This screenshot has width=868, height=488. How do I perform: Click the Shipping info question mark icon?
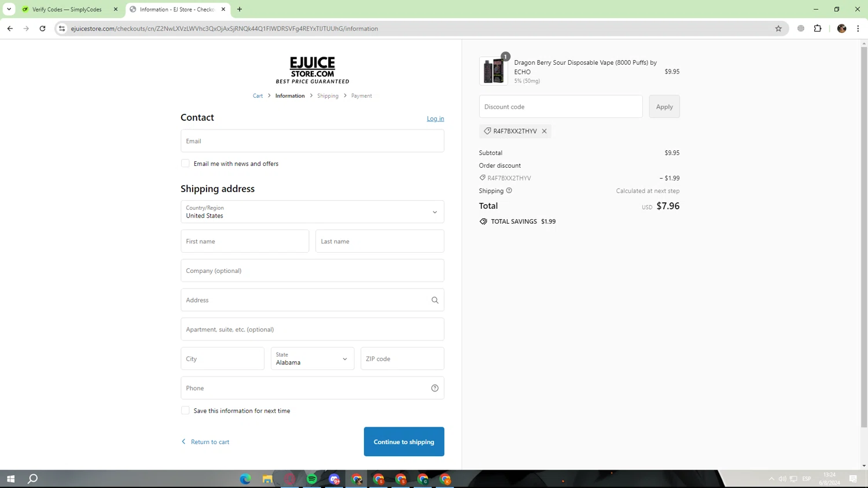pos(509,191)
